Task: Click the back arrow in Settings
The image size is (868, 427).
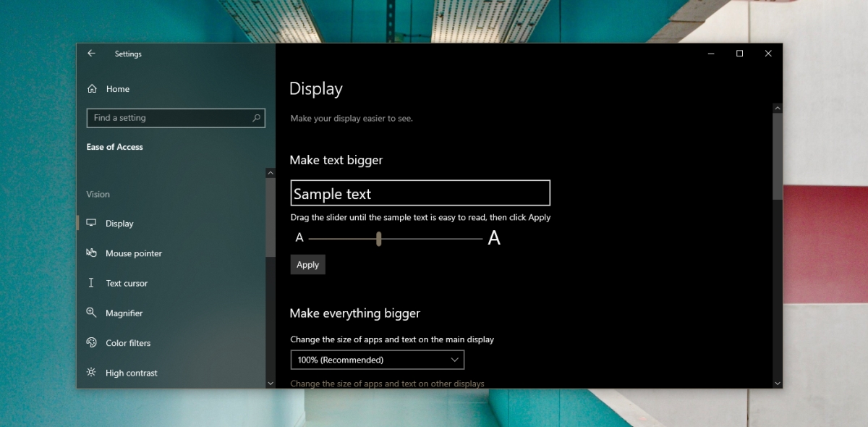Action: coord(91,54)
